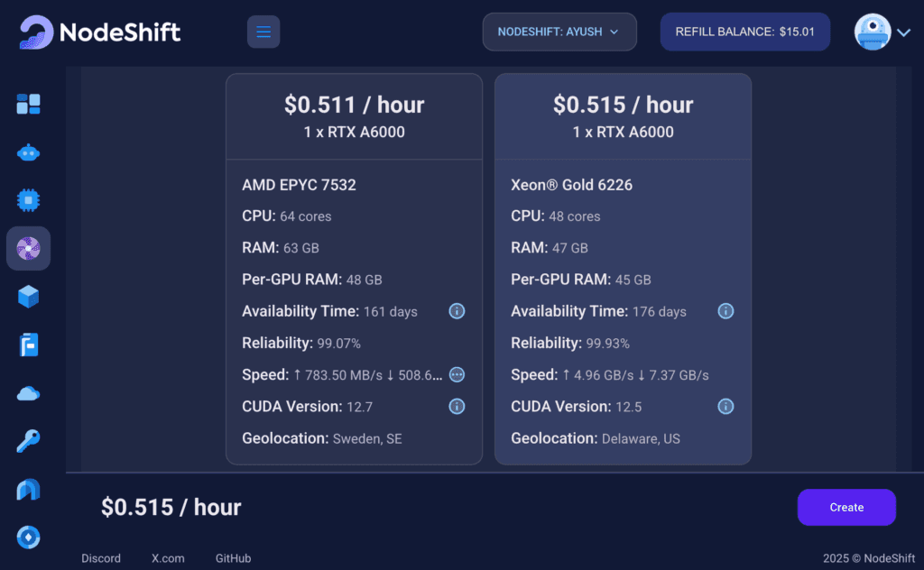
Task: Show info for CUDA Version 12.7
Action: [x=457, y=406]
